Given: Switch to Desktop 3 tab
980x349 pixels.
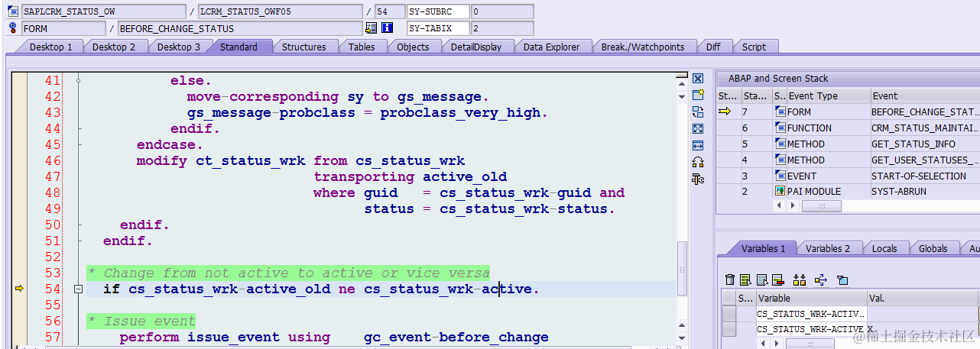Looking at the screenshot, I should point(179,47).
